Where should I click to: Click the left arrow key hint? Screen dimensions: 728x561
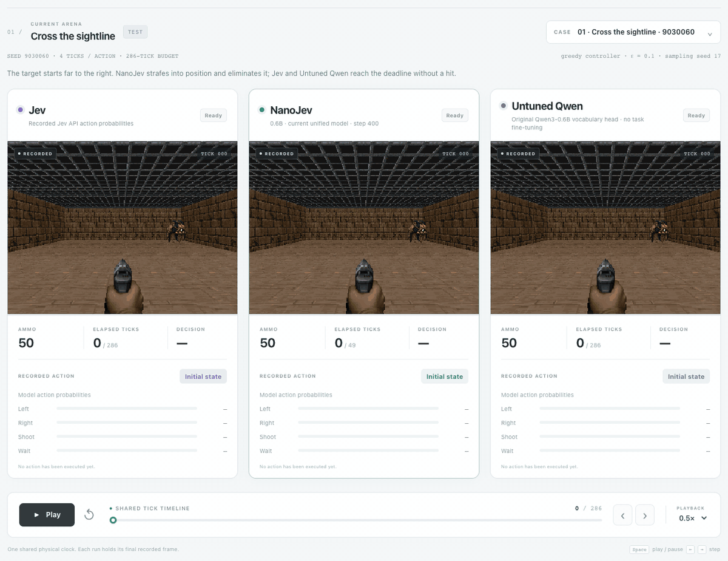pos(690,549)
